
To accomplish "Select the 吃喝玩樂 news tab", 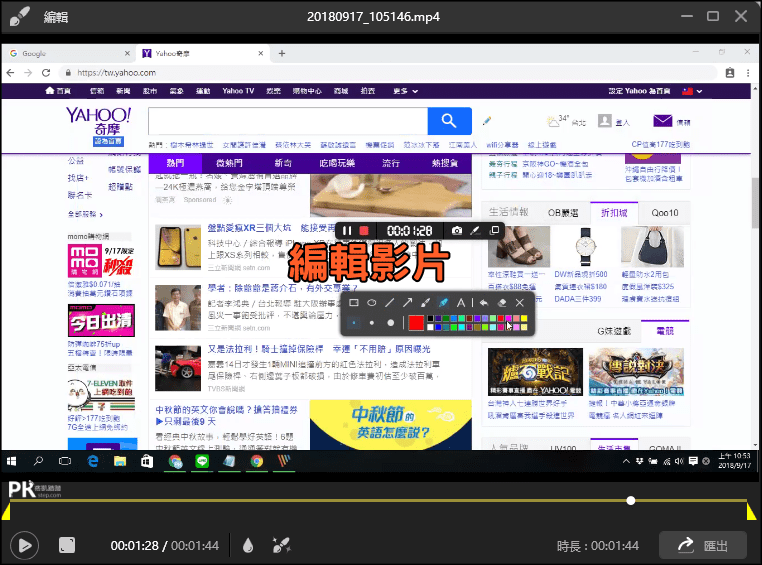I will (337, 163).
